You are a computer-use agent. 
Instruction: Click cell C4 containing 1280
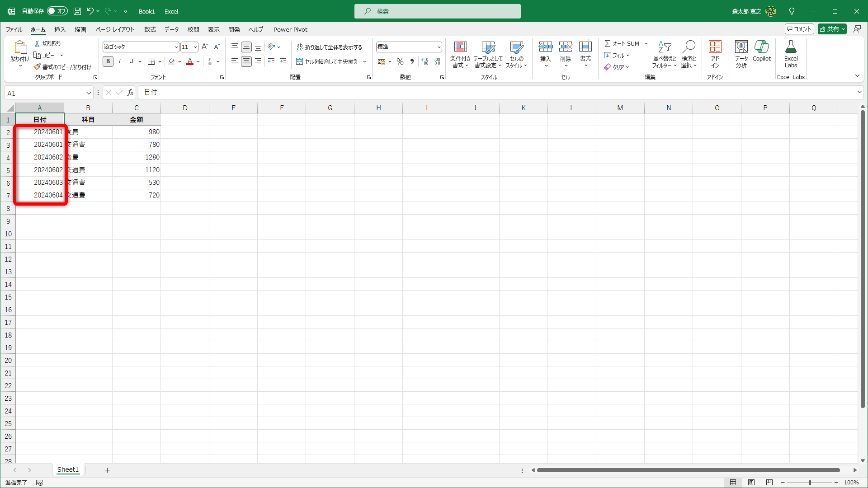click(x=137, y=157)
